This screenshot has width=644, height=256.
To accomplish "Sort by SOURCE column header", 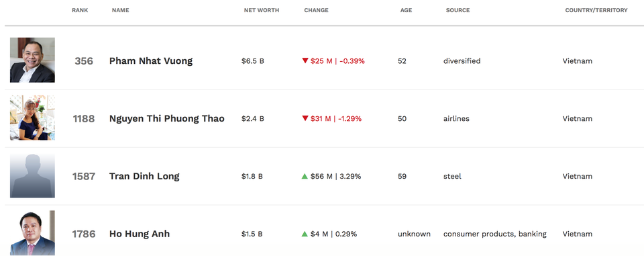I will 458,10.
